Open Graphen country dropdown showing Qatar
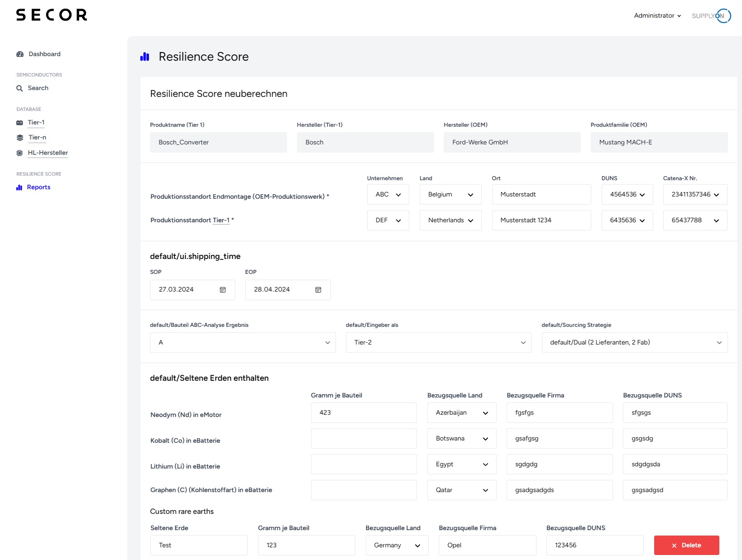 click(x=462, y=490)
